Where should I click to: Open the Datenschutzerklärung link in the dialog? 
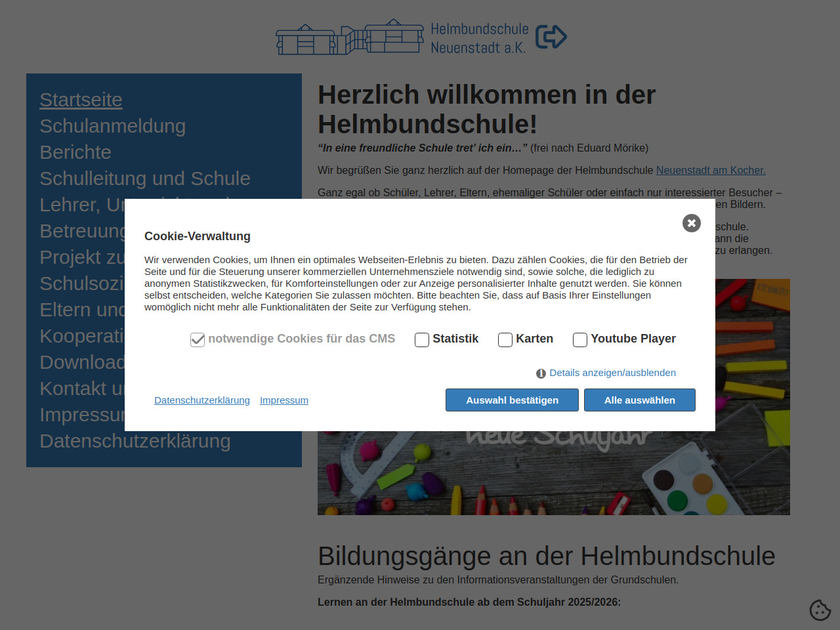click(202, 400)
